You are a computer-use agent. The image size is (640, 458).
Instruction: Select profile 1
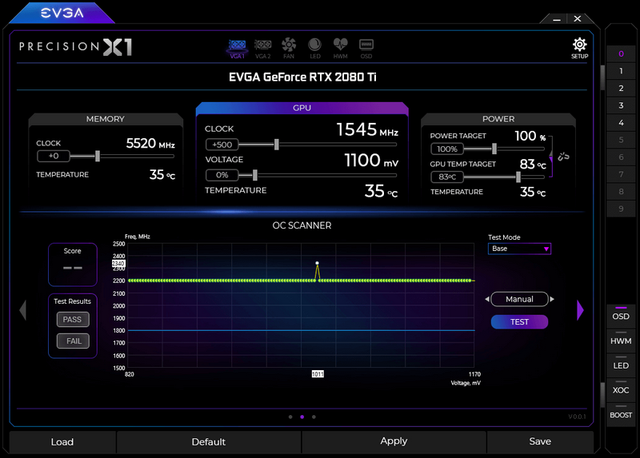(x=621, y=71)
